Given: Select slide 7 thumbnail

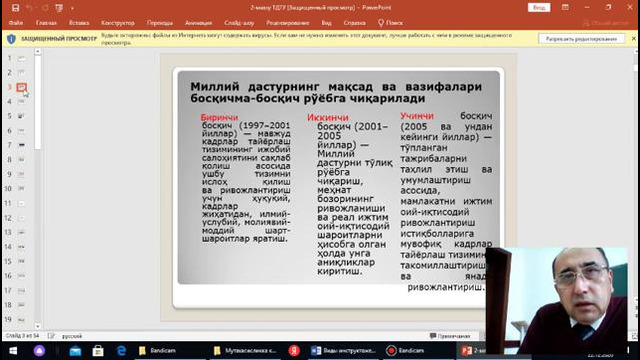Looking at the screenshot, I should 21,145.
